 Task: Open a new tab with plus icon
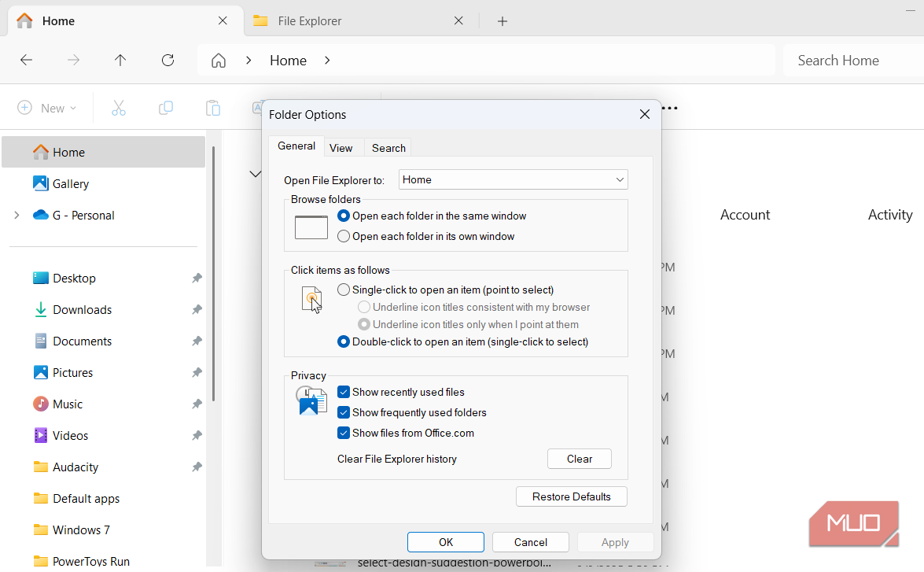[x=502, y=21]
